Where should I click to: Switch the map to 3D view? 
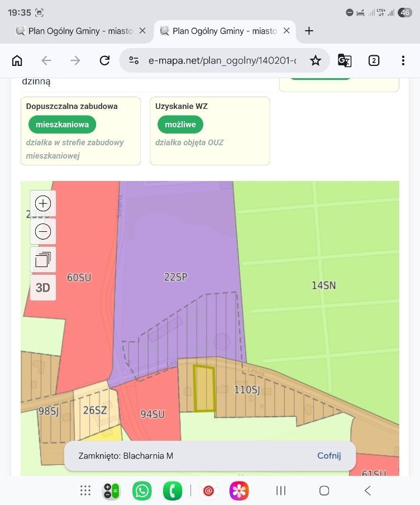(x=43, y=288)
